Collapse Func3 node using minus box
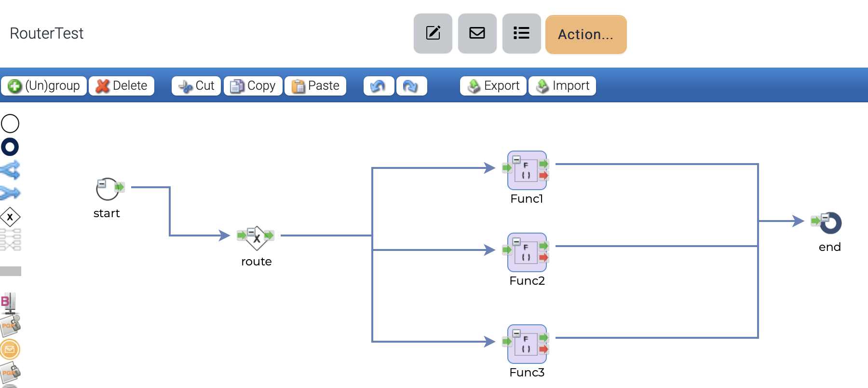868x388 pixels. [516, 333]
